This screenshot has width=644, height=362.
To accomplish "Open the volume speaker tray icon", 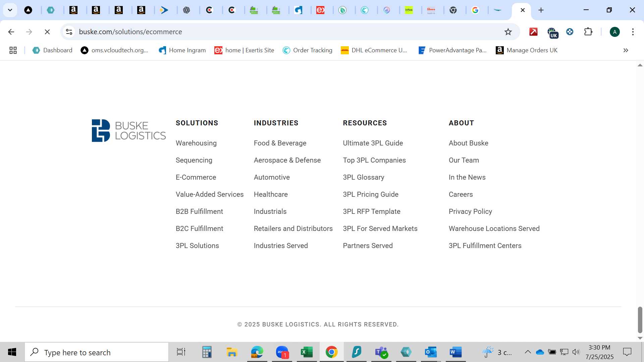I will pyautogui.click(x=576, y=352).
